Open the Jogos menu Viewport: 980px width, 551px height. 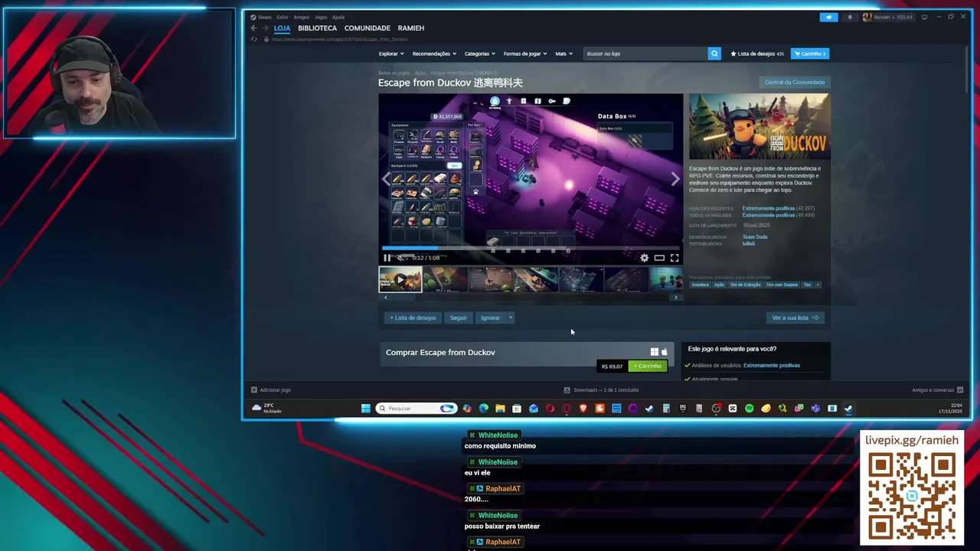(321, 17)
